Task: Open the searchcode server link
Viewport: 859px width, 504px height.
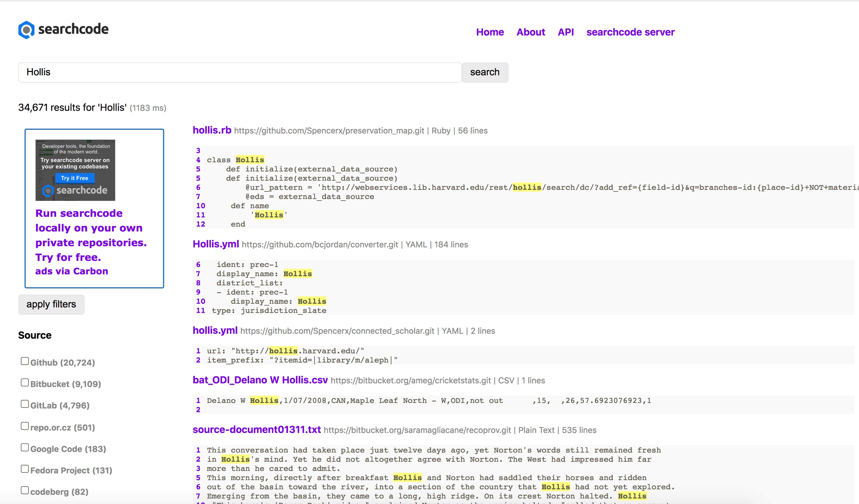Action: (x=630, y=32)
